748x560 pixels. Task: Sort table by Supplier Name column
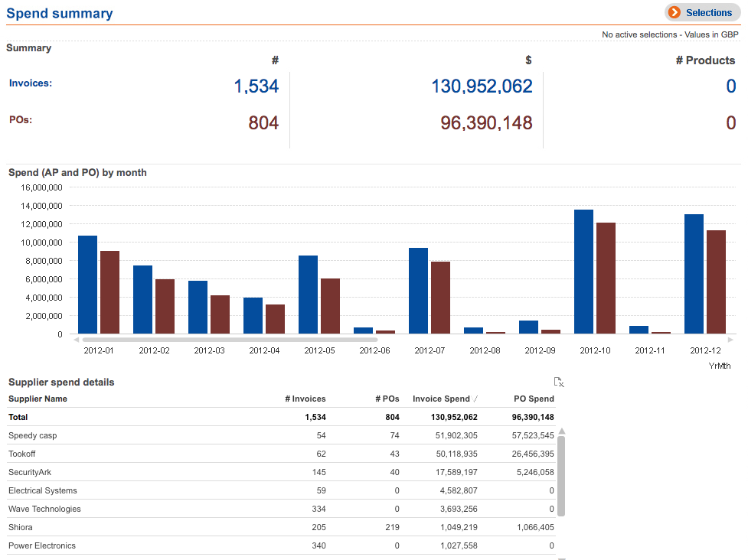(38, 399)
